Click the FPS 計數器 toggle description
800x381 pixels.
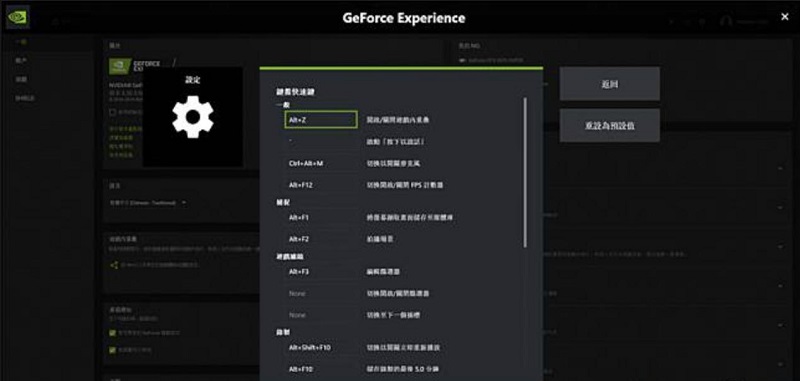405,185
